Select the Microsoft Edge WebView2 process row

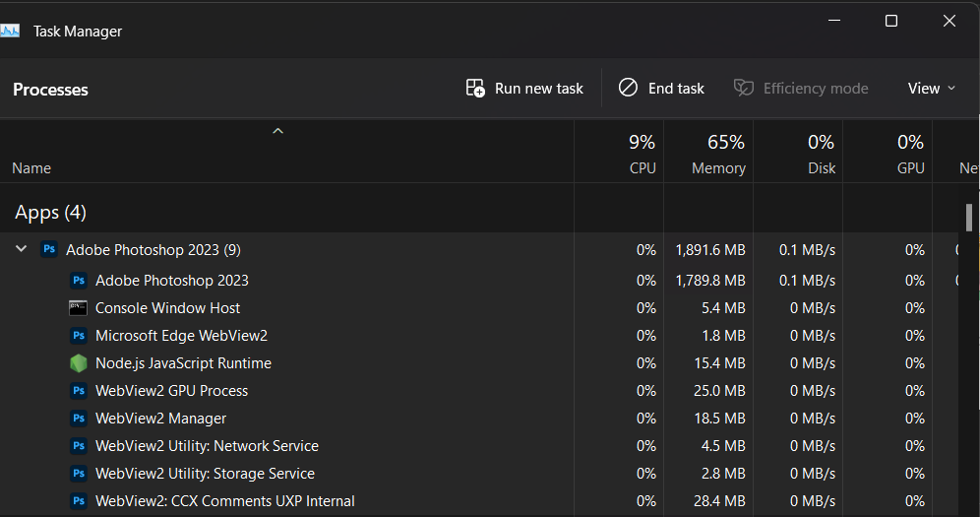(479, 335)
